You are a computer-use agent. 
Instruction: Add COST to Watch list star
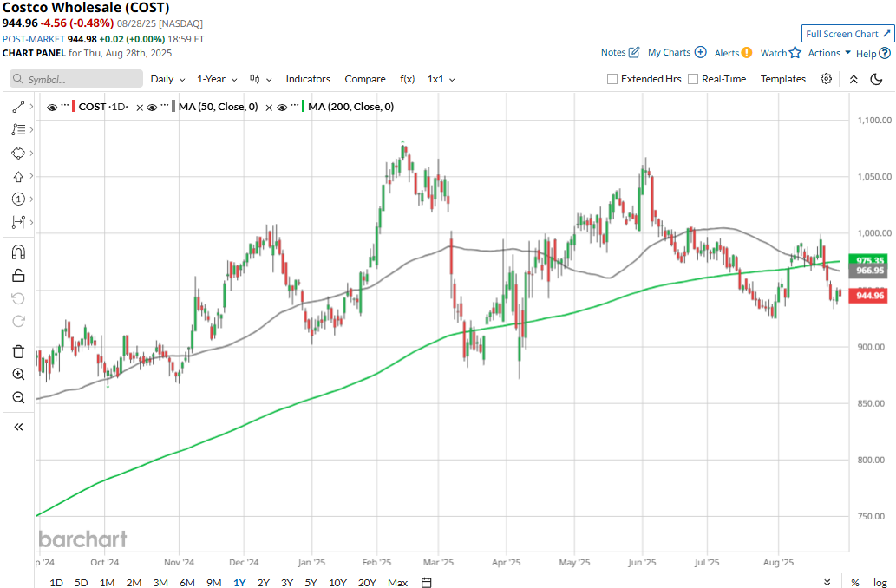pos(795,53)
